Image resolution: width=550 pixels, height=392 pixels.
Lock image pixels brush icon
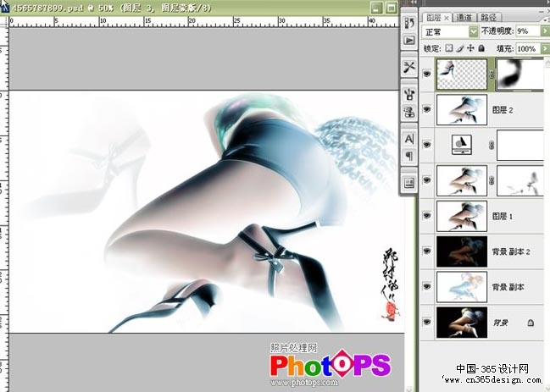(x=460, y=48)
